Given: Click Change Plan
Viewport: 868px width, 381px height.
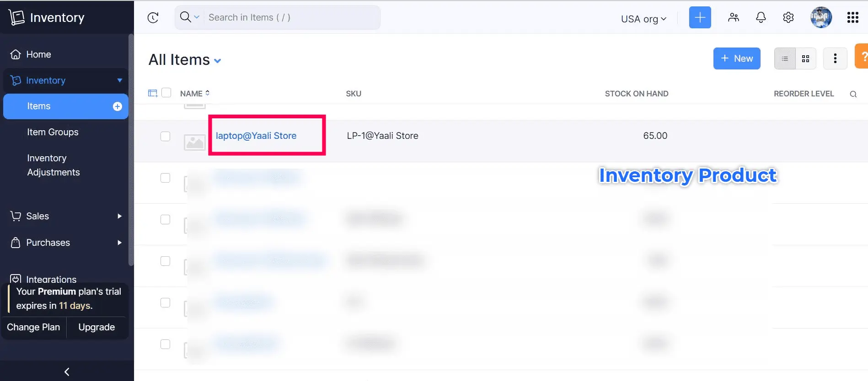Looking at the screenshot, I should point(33,327).
